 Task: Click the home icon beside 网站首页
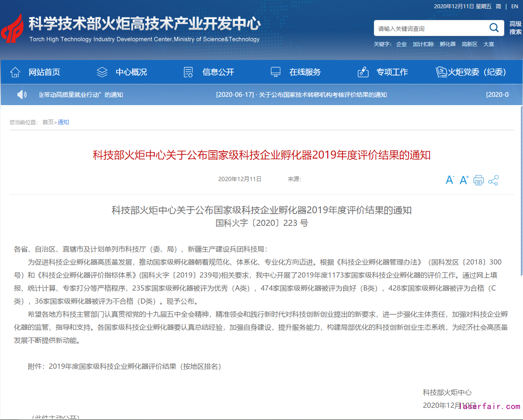coord(15,72)
